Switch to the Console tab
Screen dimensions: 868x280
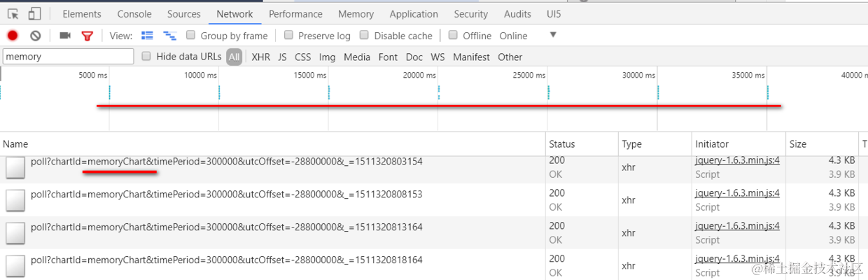[x=134, y=14]
